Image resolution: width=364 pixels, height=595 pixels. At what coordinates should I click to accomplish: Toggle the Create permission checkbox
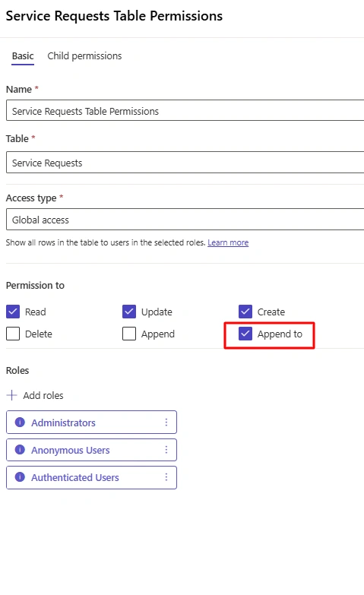point(245,312)
